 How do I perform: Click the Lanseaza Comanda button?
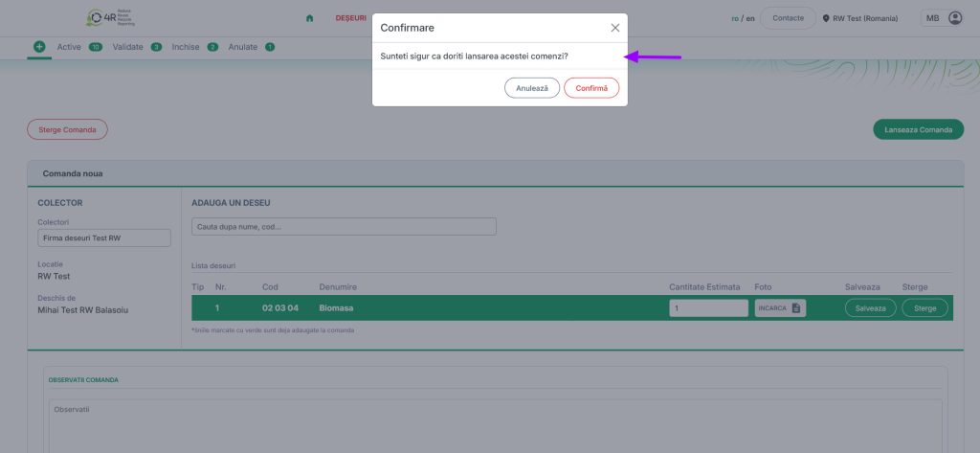coord(918,129)
